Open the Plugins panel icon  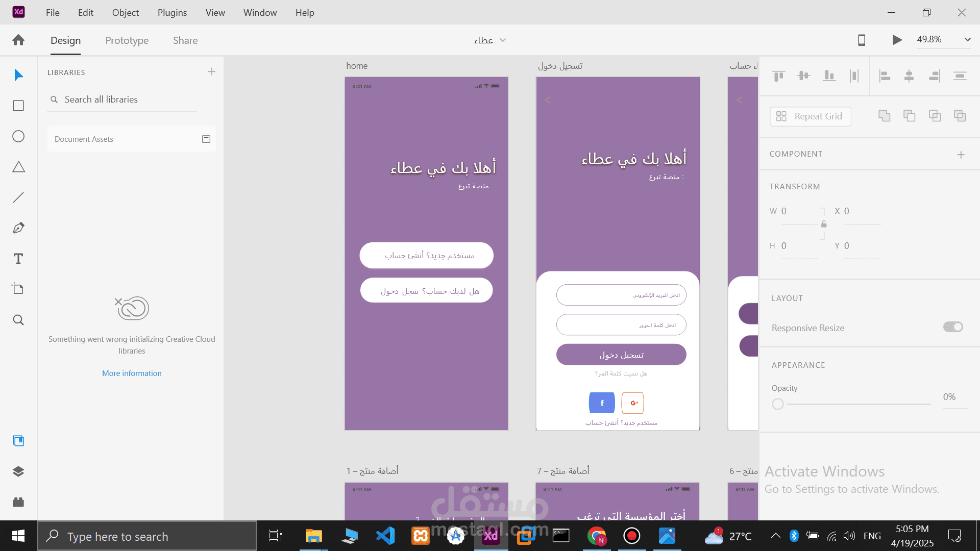18,502
